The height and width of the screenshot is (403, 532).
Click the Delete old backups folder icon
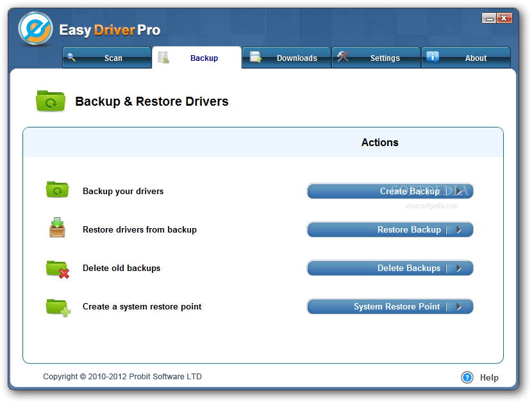pos(58,269)
